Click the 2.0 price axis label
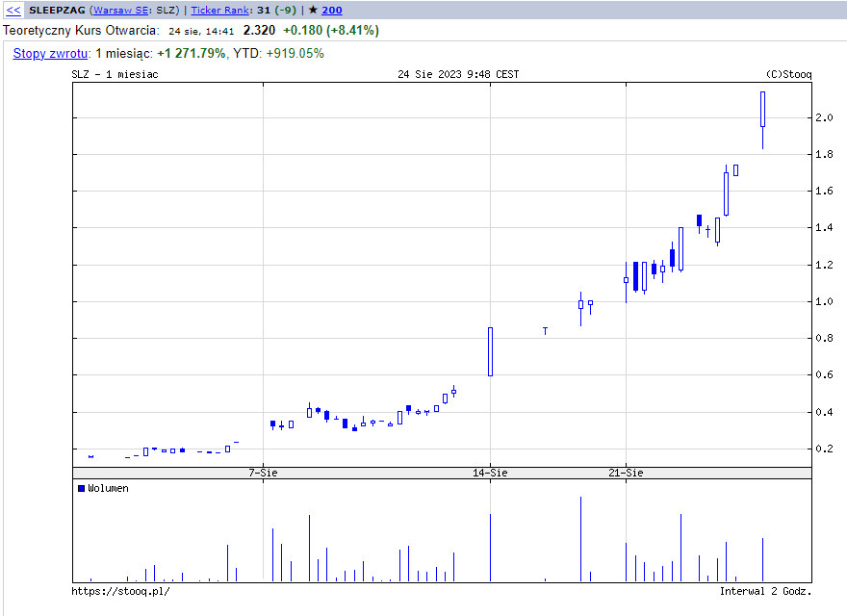Viewport: 847px width, 616px height. coord(824,117)
